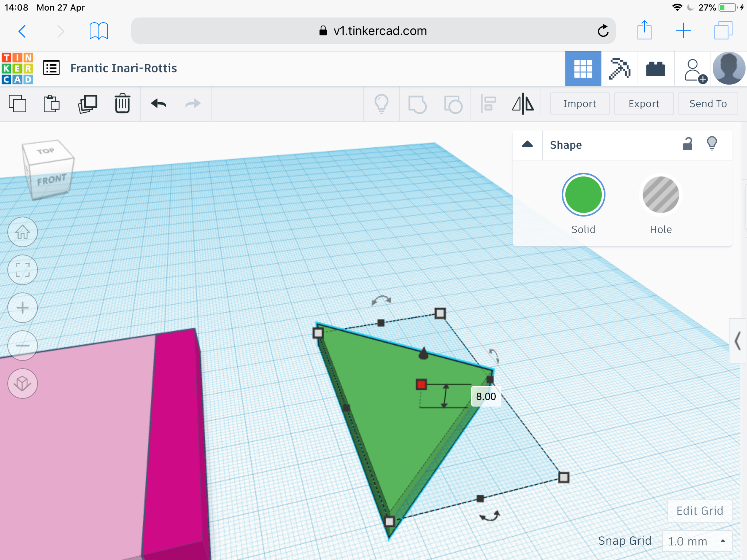
Task: Open the design list menu icon
Action: click(51, 68)
